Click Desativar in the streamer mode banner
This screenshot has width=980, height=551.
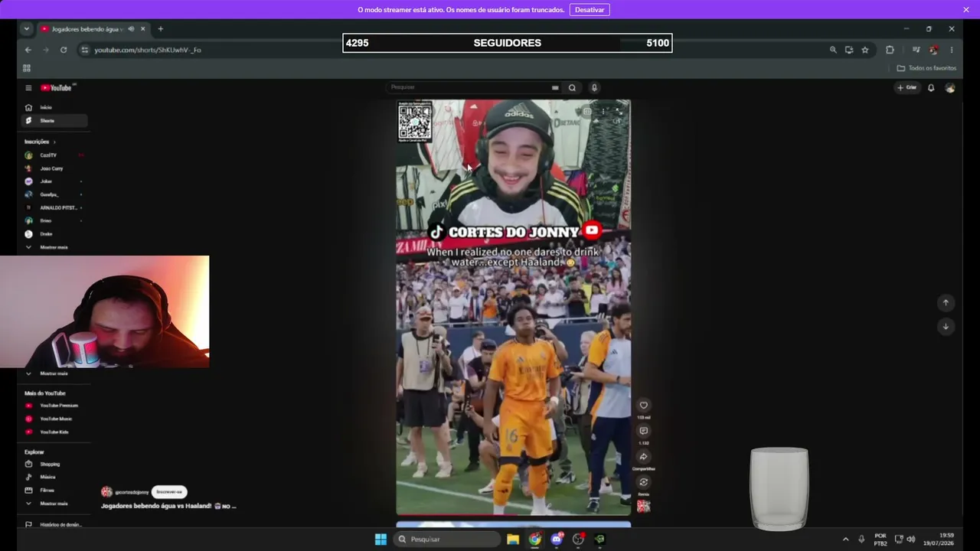(590, 10)
